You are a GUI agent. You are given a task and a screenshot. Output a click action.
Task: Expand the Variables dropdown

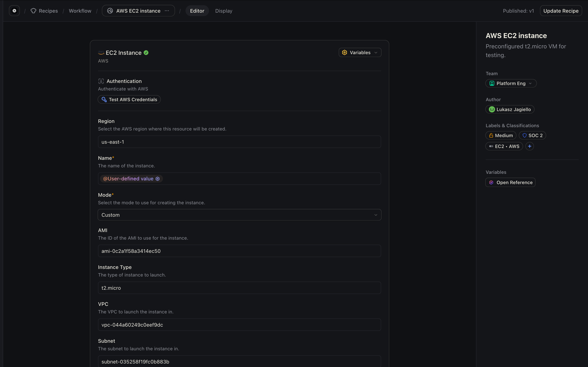coord(360,53)
